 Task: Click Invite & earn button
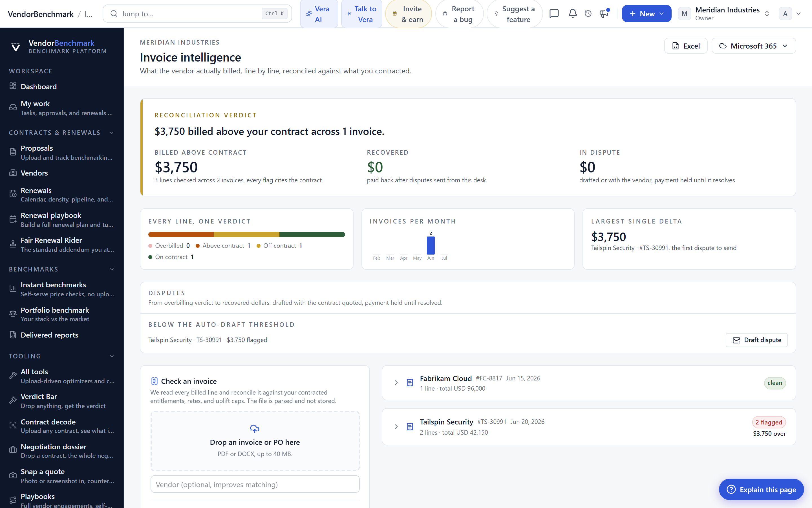point(408,14)
